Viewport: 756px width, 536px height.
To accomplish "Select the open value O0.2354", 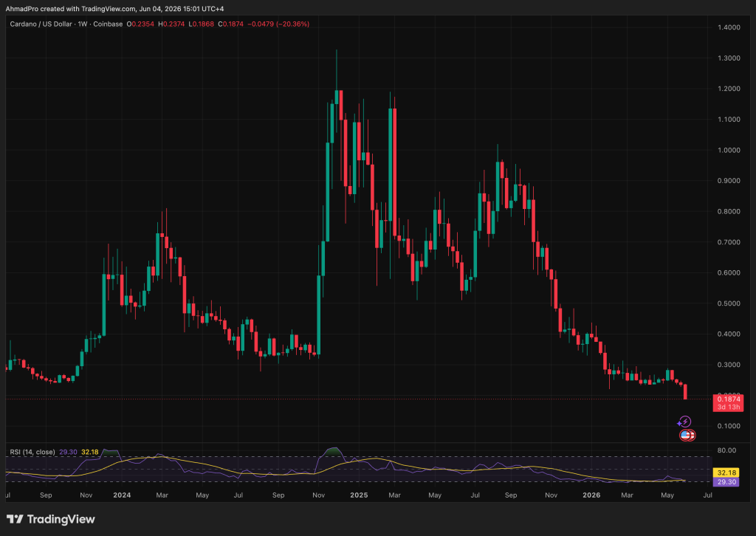I will 140,24.
